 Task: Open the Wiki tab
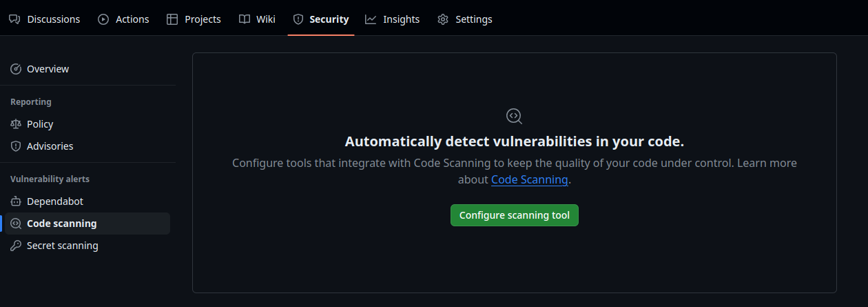pyautogui.click(x=257, y=19)
